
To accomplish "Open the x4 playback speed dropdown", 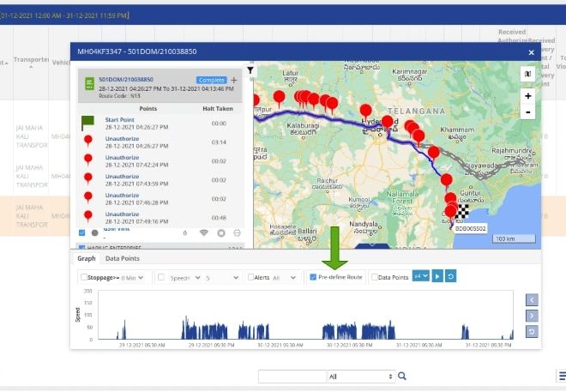I will tap(420, 277).
